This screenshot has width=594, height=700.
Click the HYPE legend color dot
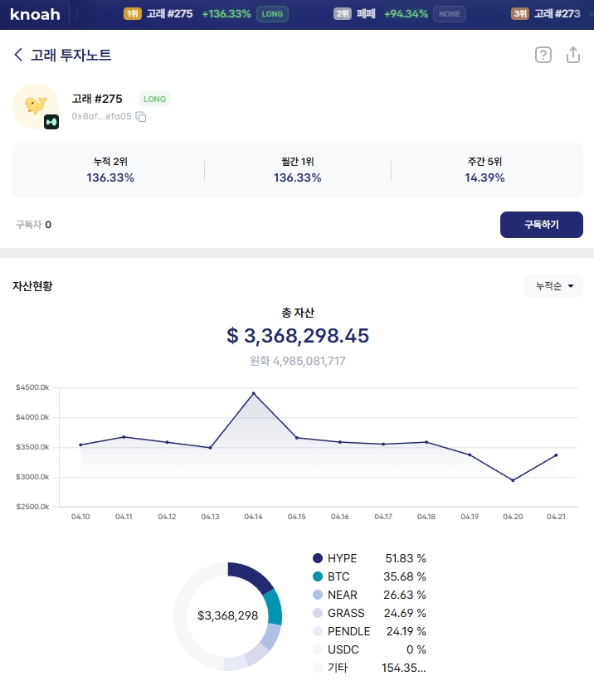point(318,558)
